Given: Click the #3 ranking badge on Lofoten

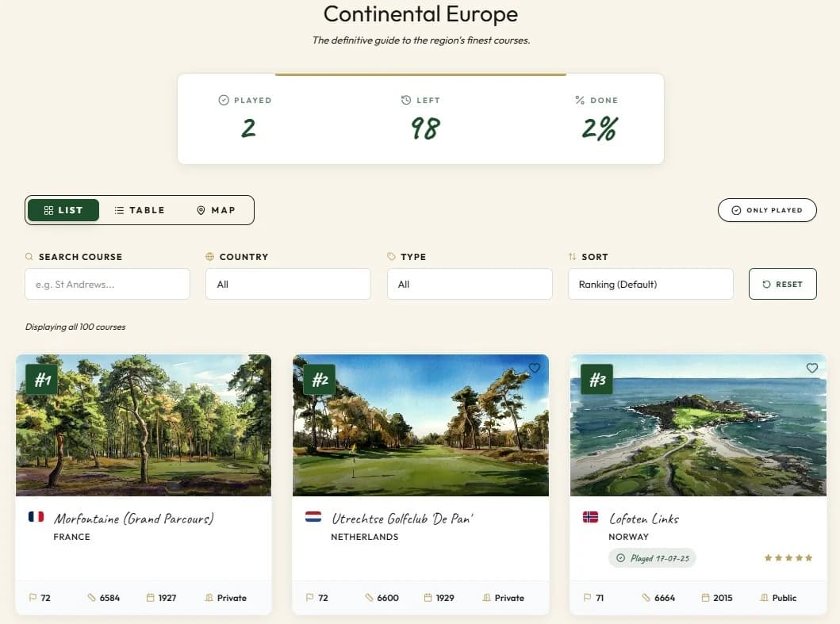Looking at the screenshot, I should [x=596, y=380].
